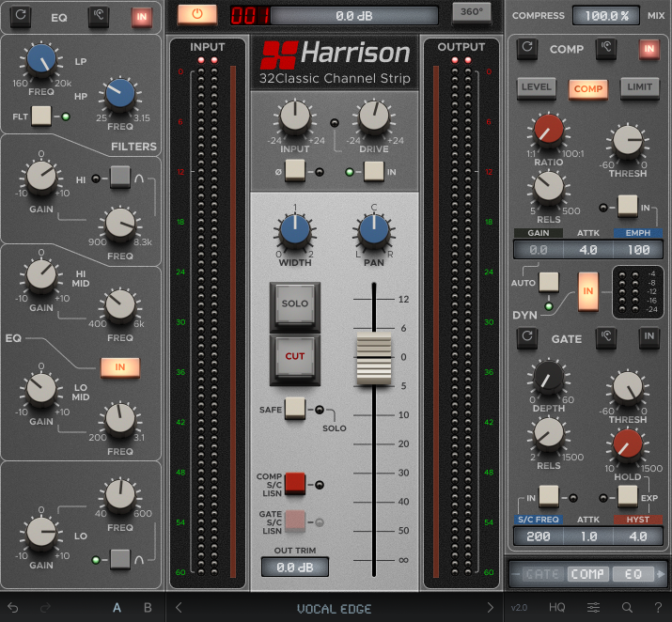Toggle HQ mode
The height and width of the screenshot is (622, 672).
click(x=556, y=607)
